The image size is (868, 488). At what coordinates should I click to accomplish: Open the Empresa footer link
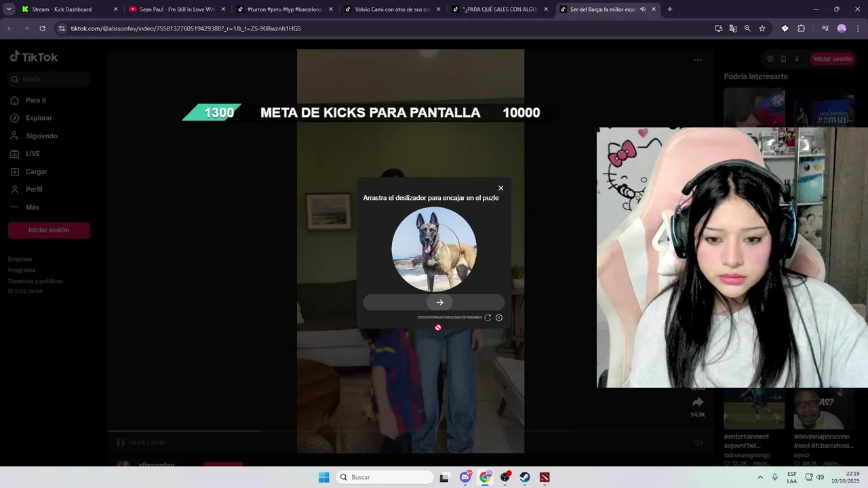pyautogui.click(x=20, y=259)
